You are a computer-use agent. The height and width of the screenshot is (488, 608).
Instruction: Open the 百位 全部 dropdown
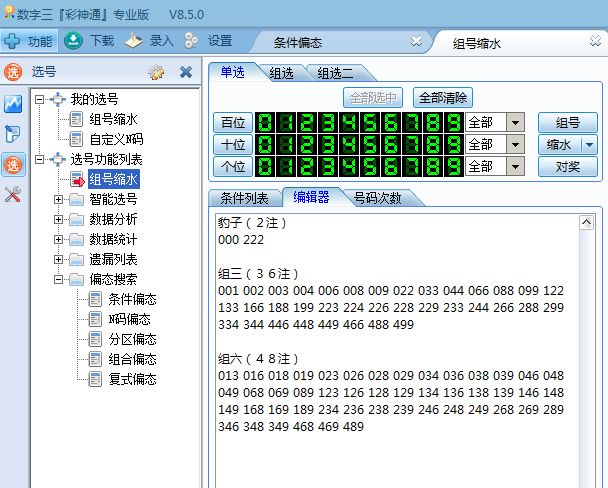click(x=516, y=122)
